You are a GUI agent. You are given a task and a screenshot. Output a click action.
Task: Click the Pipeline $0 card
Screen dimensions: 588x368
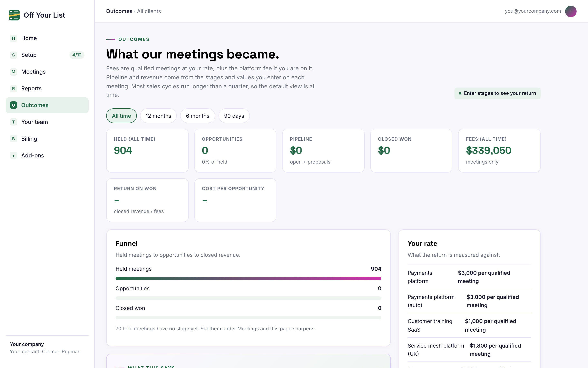click(323, 151)
